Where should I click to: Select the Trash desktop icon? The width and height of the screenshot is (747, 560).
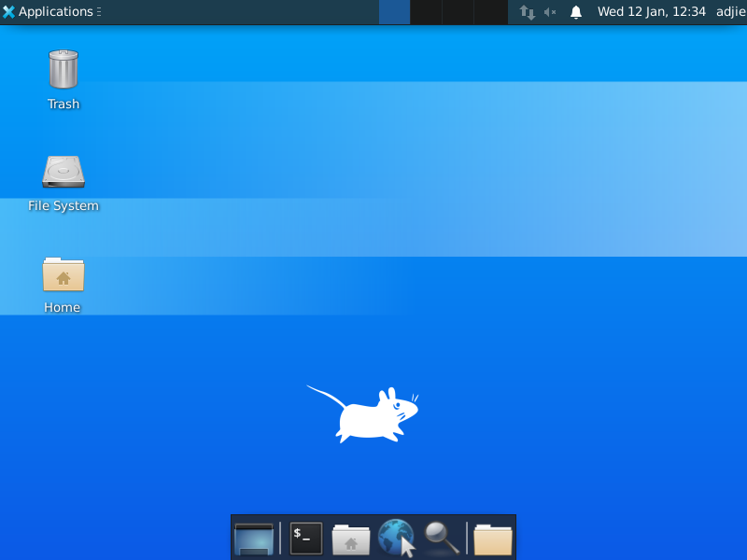tap(63, 69)
